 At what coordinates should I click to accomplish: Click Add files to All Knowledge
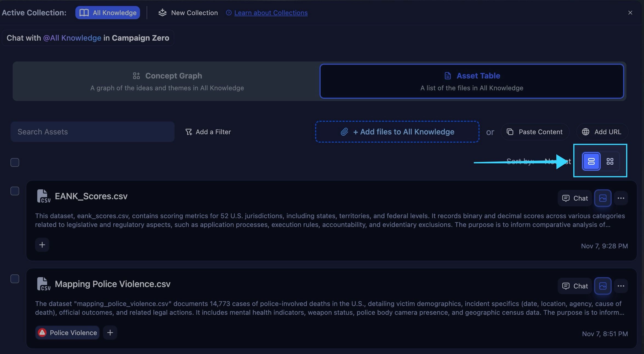click(397, 132)
